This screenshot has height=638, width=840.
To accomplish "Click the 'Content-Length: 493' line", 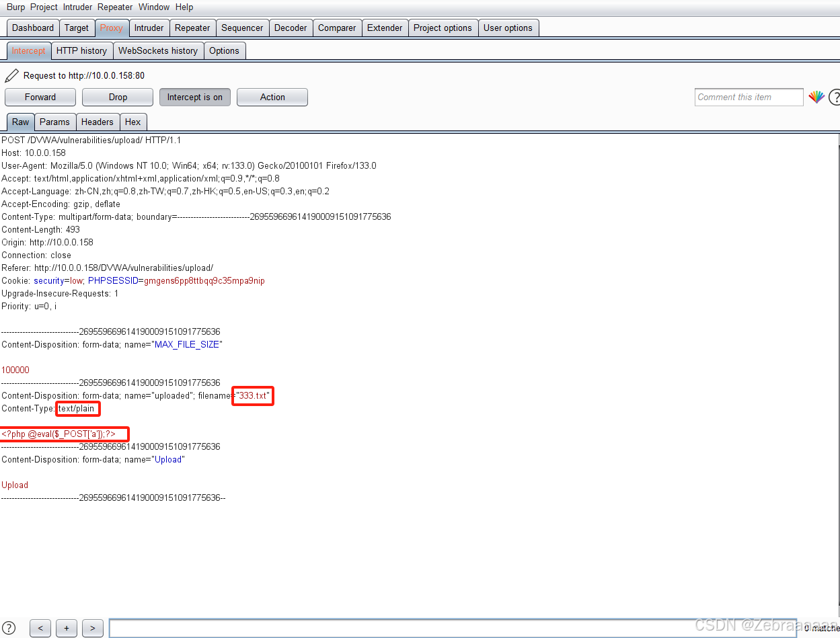I will click(x=40, y=229).
